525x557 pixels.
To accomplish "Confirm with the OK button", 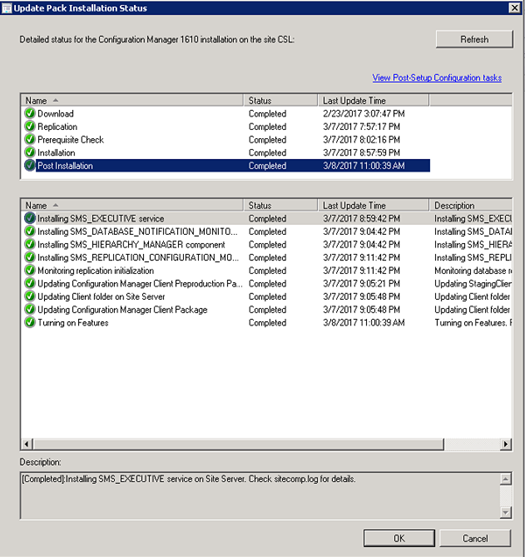I will click(x=399, y=538).
